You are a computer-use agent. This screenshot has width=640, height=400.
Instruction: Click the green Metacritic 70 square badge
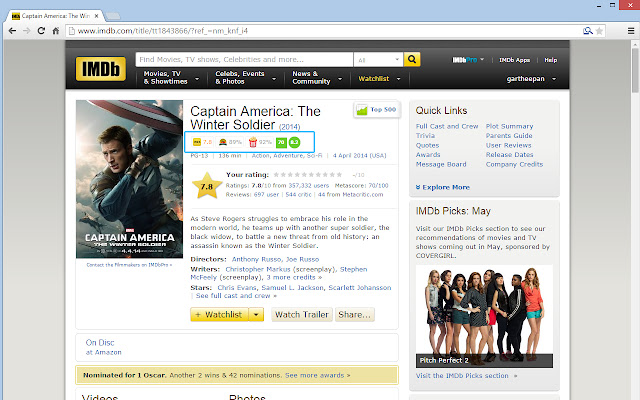281,142
